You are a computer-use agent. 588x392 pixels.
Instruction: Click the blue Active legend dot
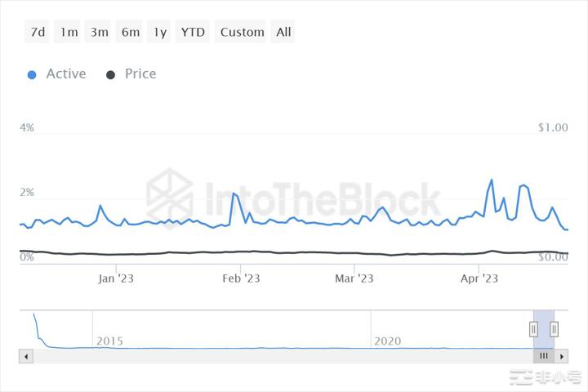click(x=32, y=74)
